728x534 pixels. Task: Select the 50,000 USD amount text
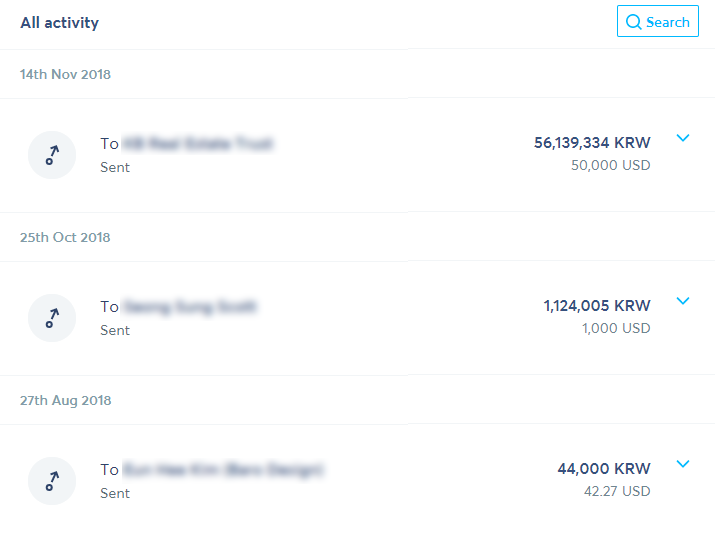click(x=611, y=165)
